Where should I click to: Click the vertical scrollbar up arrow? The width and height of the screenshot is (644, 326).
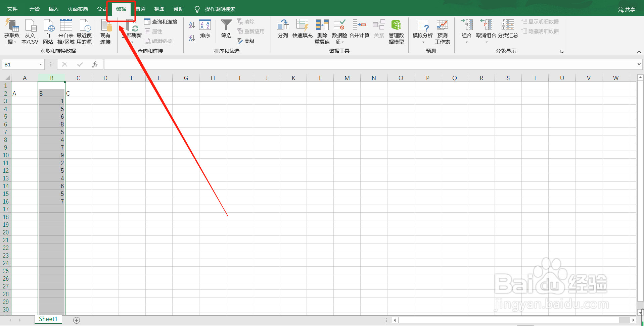[x=640, y=78]
